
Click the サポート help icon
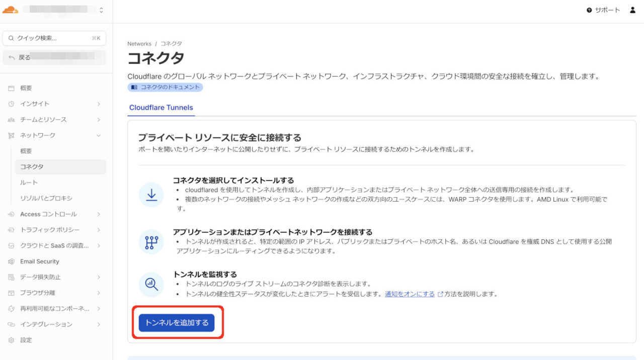tap(589, 10)
